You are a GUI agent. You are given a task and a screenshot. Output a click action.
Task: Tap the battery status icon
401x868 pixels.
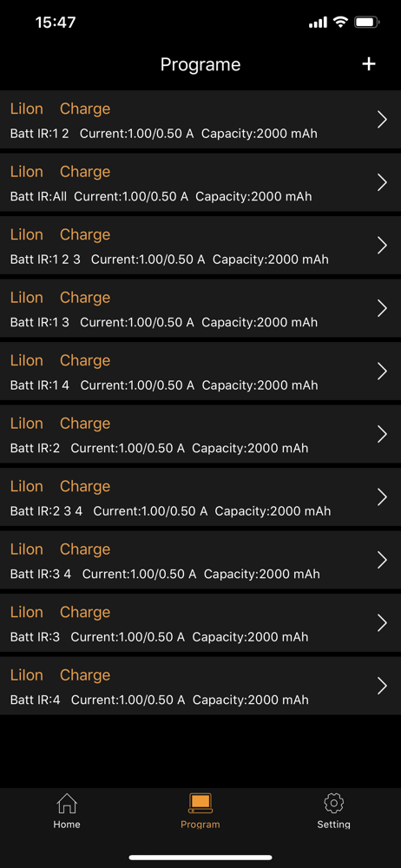[x=366, y=23]
